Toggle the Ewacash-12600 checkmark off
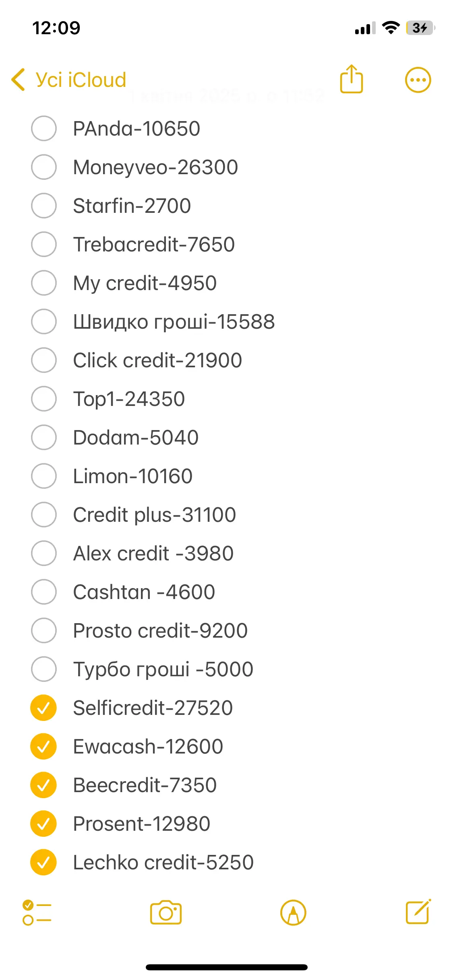 tap(43, 746)
